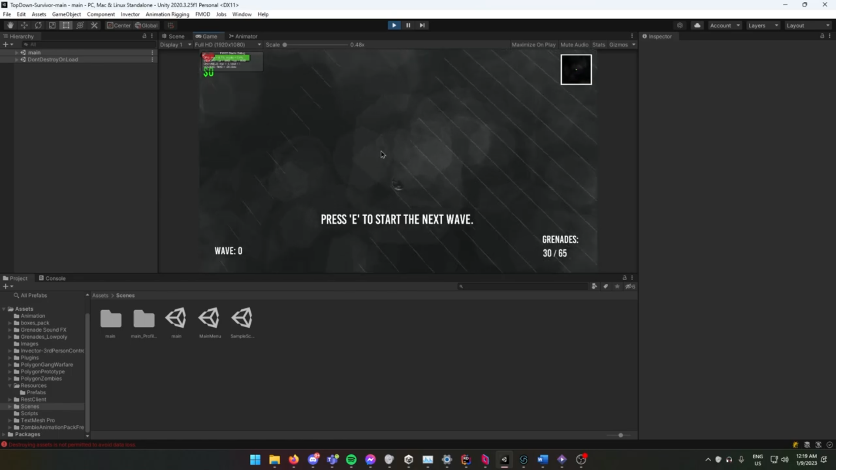Open Collab cloud services icon
This screenshot has height=470, width=868.
click(697, 25)
